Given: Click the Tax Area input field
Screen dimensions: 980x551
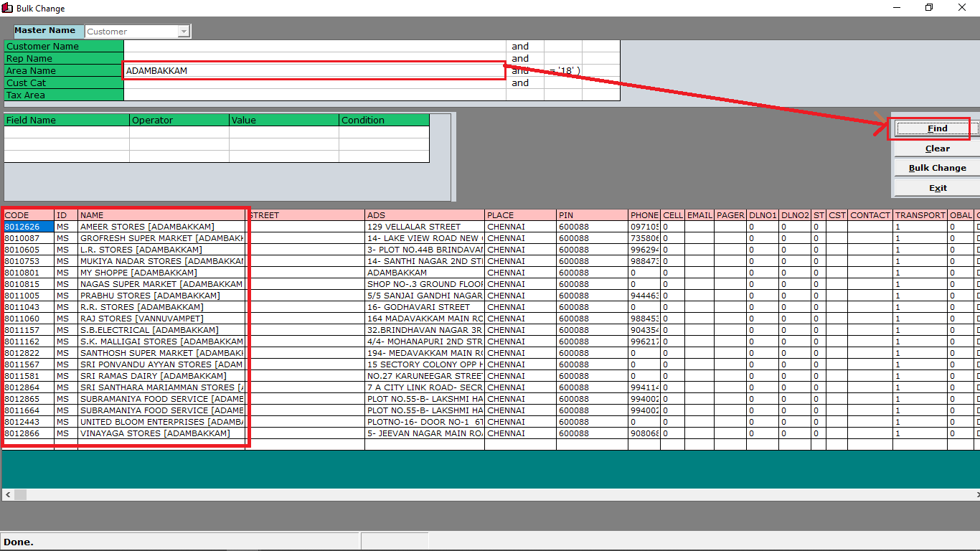Looking at the screenshot, I should click(x=315, y=95).
